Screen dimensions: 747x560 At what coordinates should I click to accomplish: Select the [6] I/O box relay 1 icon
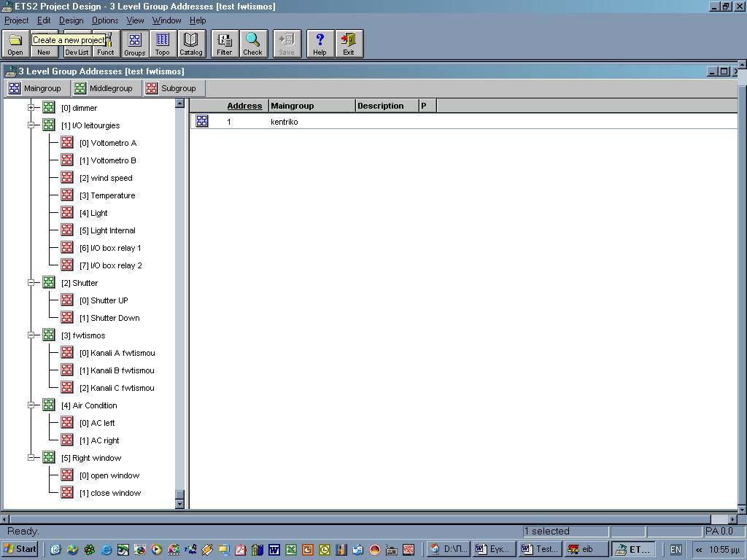coord(67,248)
